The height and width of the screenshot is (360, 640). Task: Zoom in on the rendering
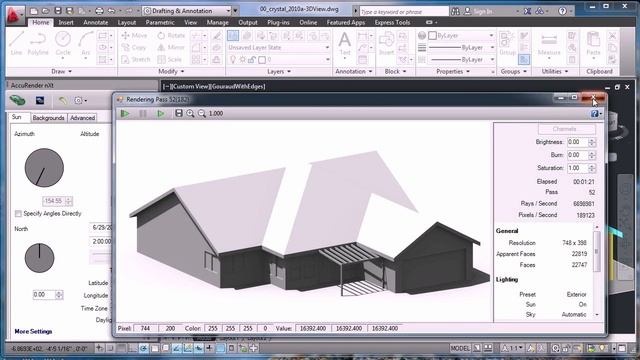190,113
